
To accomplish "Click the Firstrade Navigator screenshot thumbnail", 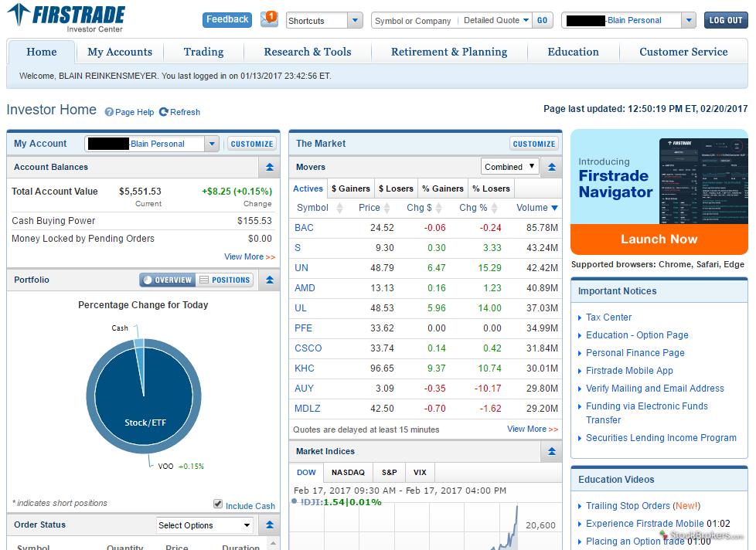I will [x=703, y=181].
